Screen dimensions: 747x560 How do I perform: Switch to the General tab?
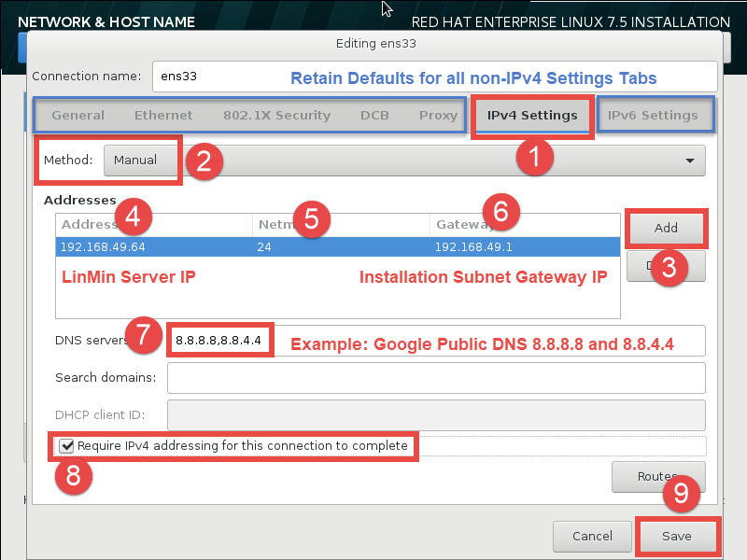pyautogui.click(x=78, y=116)
